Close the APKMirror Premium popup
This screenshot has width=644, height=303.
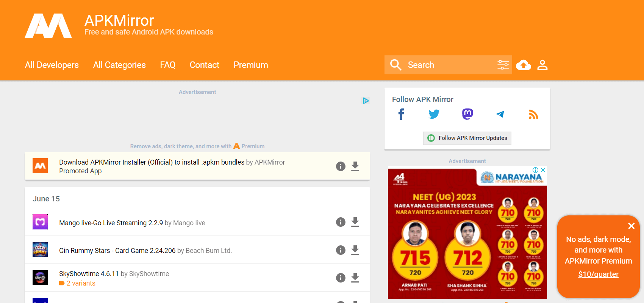coord(631,226)
